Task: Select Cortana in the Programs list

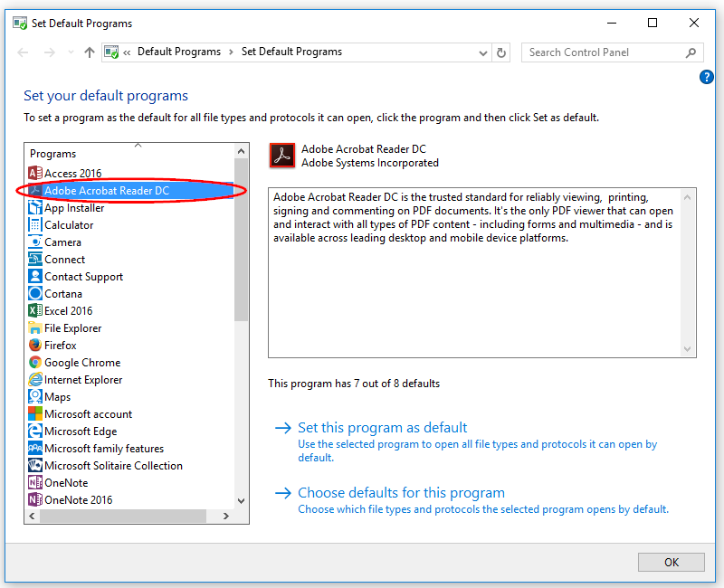Action: (63, 293)
